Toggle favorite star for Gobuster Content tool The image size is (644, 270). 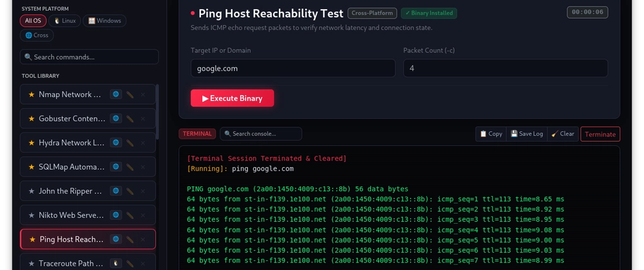(x=31, y=119)
